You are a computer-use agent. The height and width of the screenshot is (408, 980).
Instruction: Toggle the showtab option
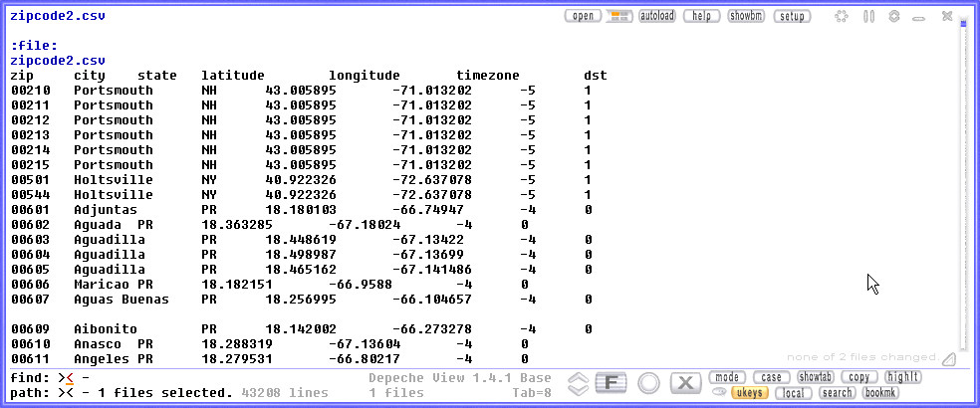pos(814,377)
